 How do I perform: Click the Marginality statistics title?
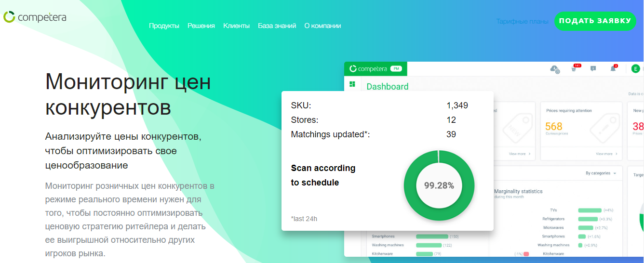tap(518, 191)
